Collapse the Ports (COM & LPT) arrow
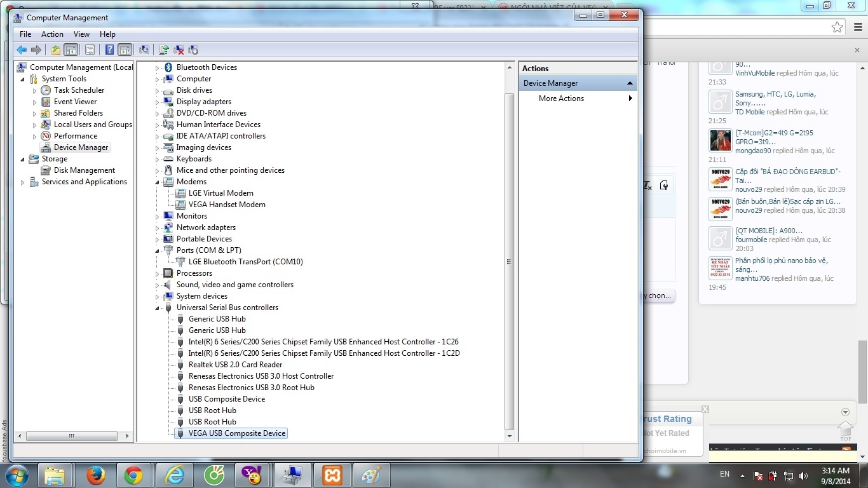The height and width of the screenshot is (488, 868). pyautogui.click(x=158, y=251)
